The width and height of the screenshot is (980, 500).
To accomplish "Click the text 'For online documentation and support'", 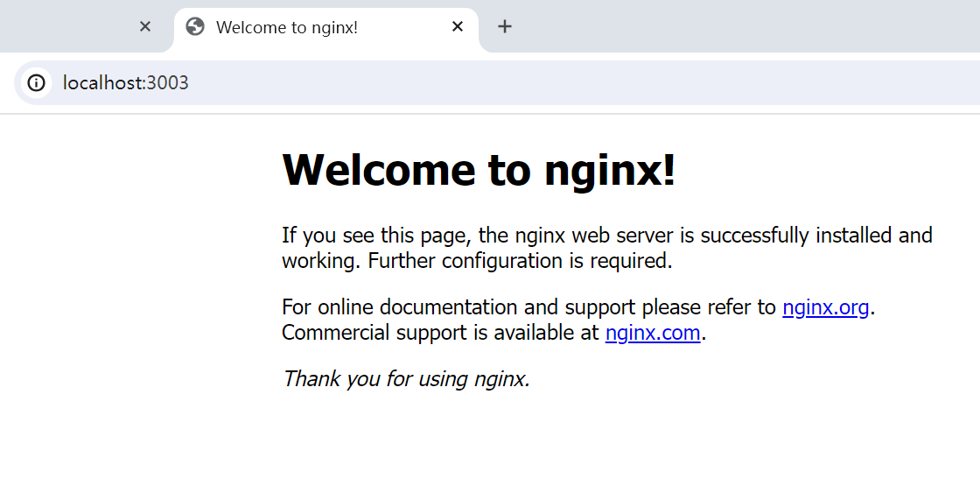I will [458, 307].
